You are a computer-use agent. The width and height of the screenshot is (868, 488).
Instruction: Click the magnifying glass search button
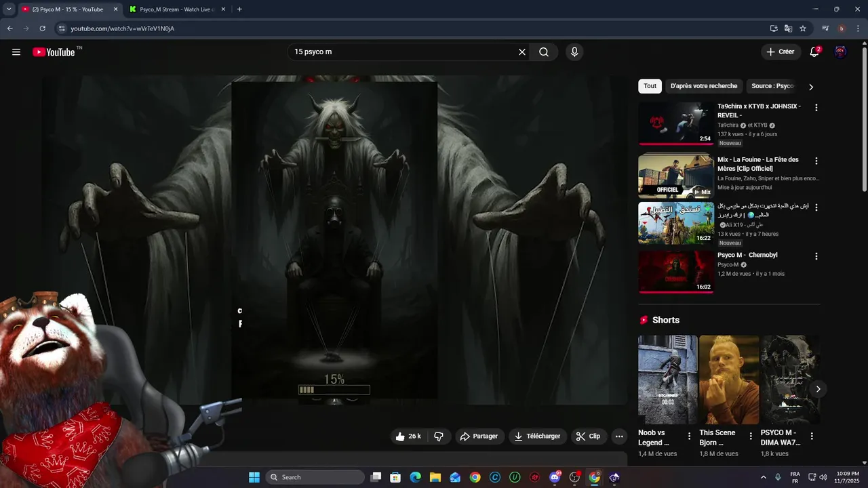544,52
